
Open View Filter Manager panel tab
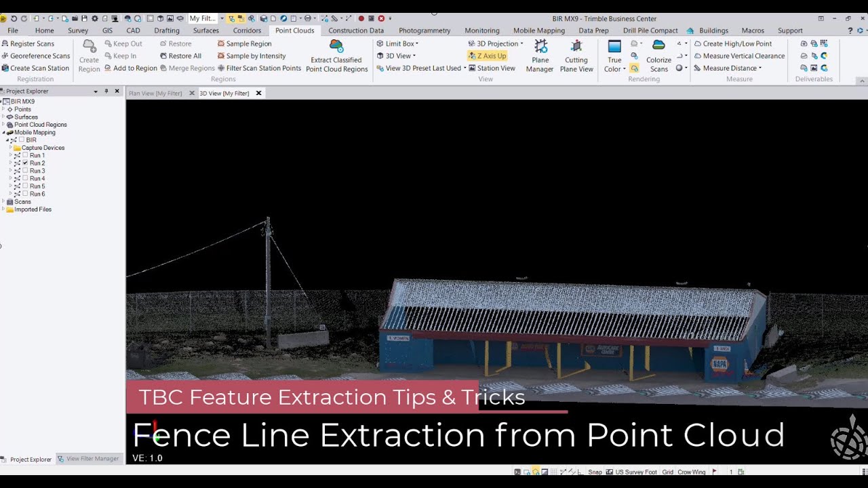[88, 459]
